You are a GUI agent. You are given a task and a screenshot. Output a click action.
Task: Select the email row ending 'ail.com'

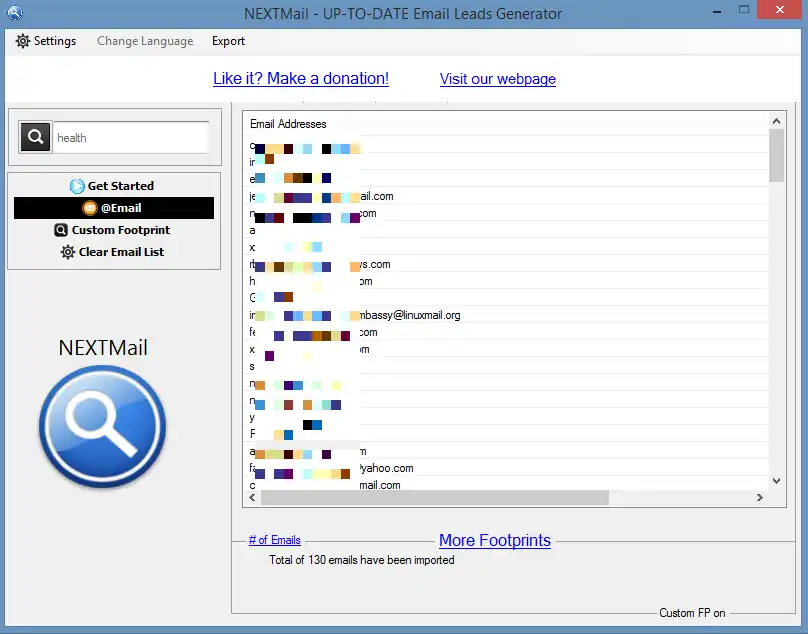tap(508, 196)
